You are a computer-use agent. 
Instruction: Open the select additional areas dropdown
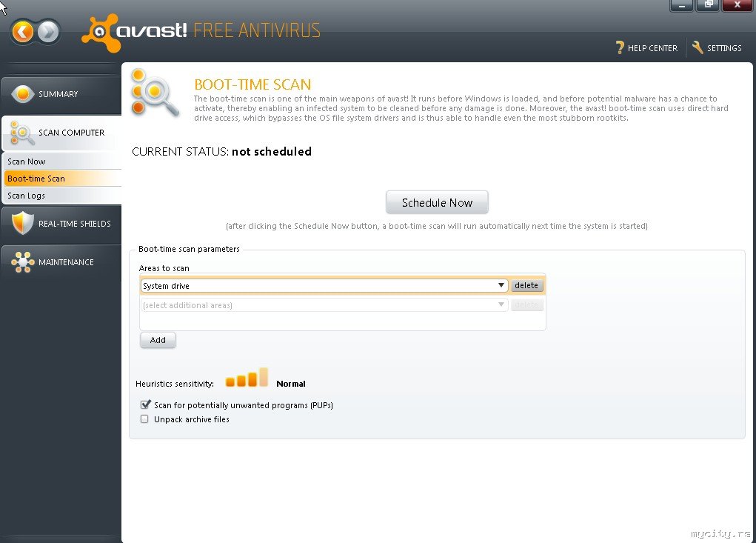(x=324, y=305)
